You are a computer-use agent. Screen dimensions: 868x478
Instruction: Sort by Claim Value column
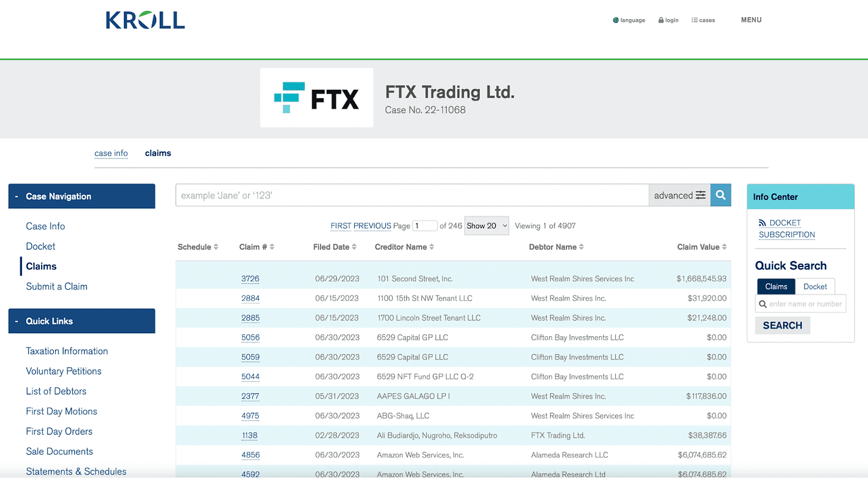point(702,247)
